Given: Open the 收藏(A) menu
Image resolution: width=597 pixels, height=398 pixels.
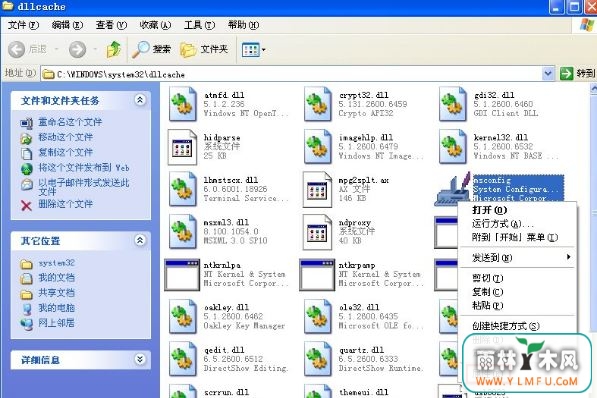Looking at the screenshot, I should (x=155, y=25).
